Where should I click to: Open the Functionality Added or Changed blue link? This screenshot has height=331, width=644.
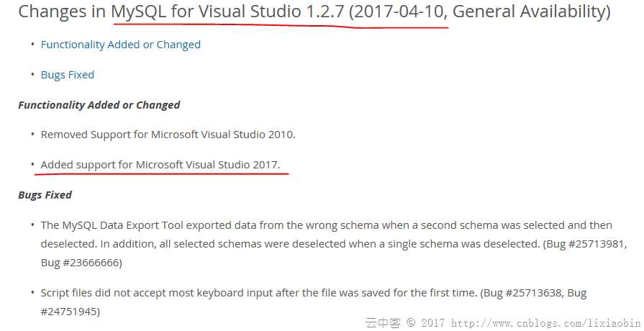[x=121, y=45]
